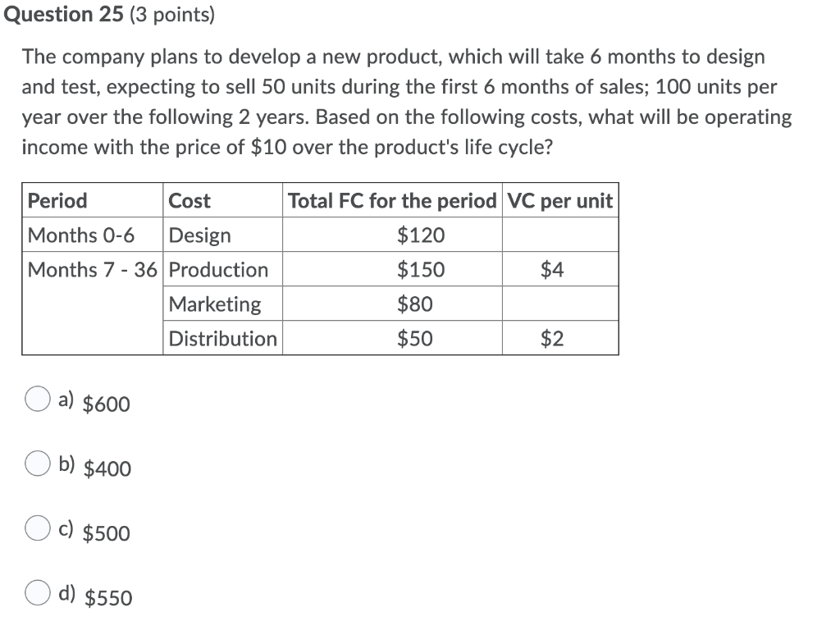Click the answer label $500
Image resolution: width=840 pixels, height=626 pixels.
tap(107, 533)
